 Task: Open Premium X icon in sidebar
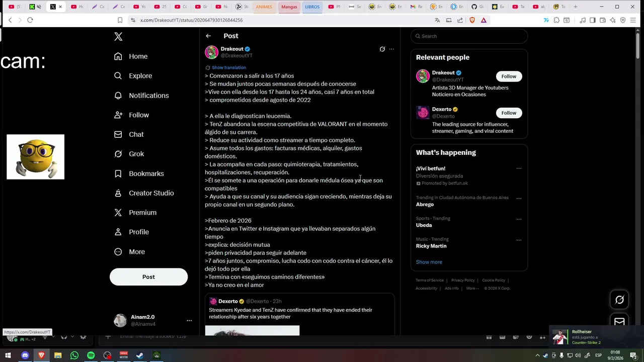click(118, 213)
